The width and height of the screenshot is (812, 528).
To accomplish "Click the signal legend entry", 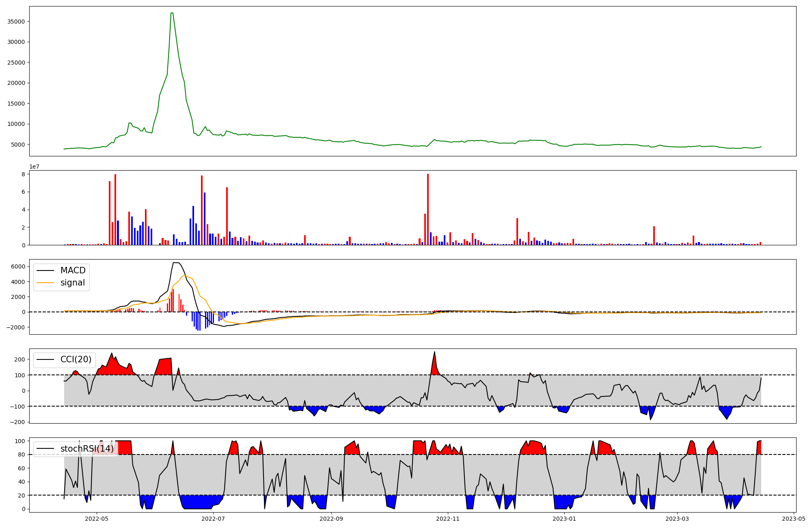I will 72,283.
